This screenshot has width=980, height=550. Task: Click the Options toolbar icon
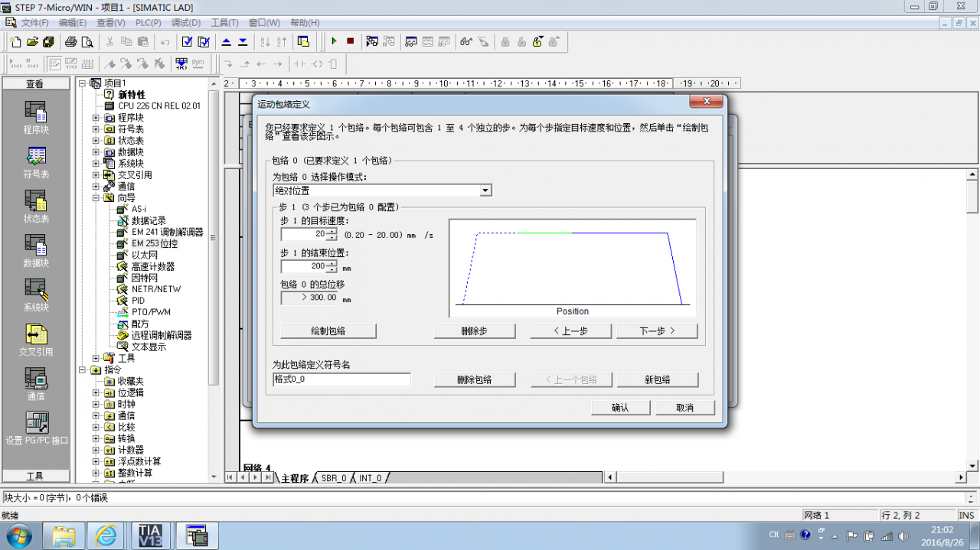pyautogui.click(x=303, y=41)
